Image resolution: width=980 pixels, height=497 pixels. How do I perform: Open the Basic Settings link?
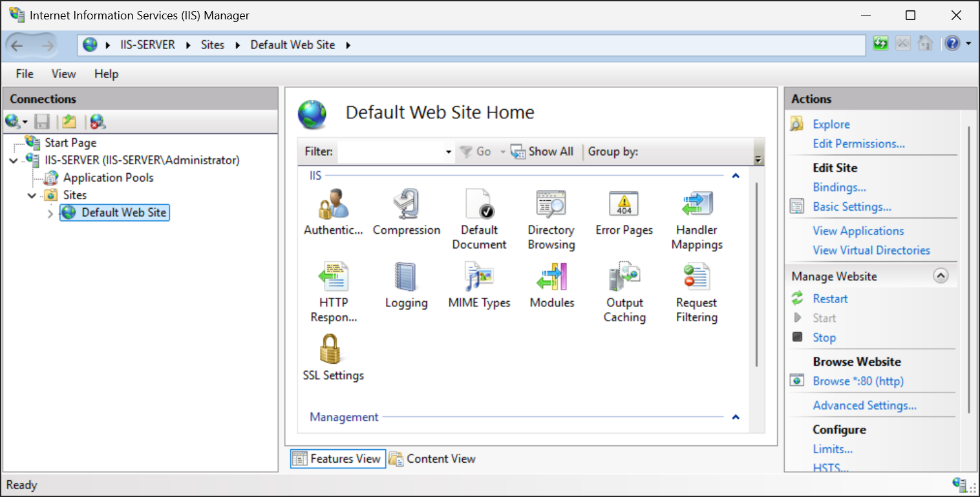coord(852,207)
